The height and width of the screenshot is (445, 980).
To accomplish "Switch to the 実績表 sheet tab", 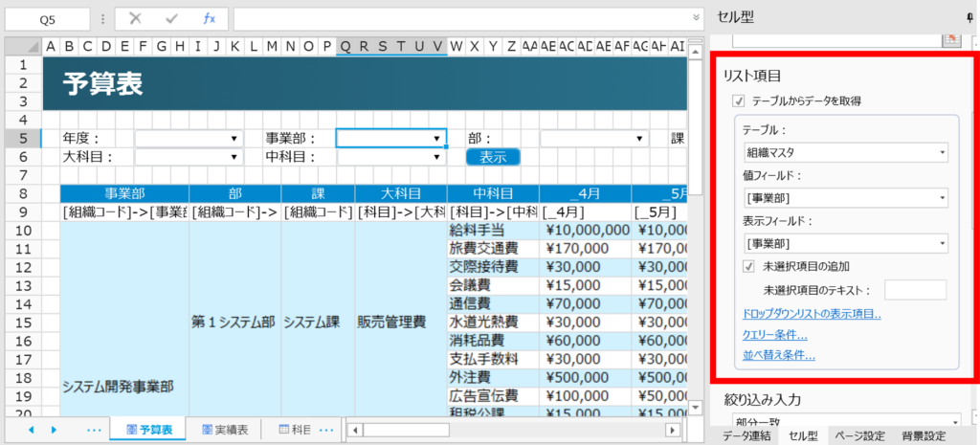I will [225, 430].
